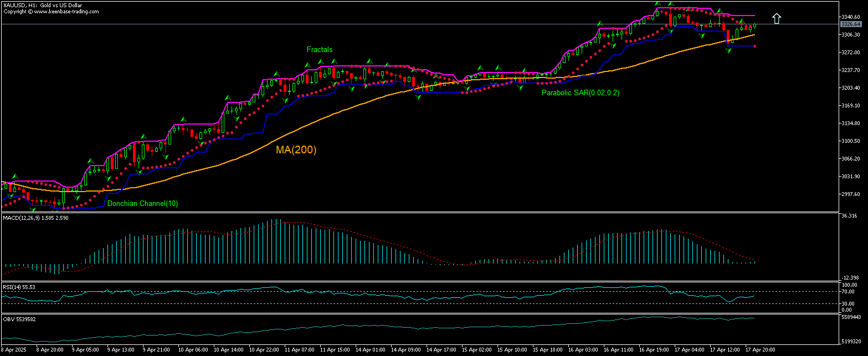Click the OBV scale value 5589443

pos(851,318)
